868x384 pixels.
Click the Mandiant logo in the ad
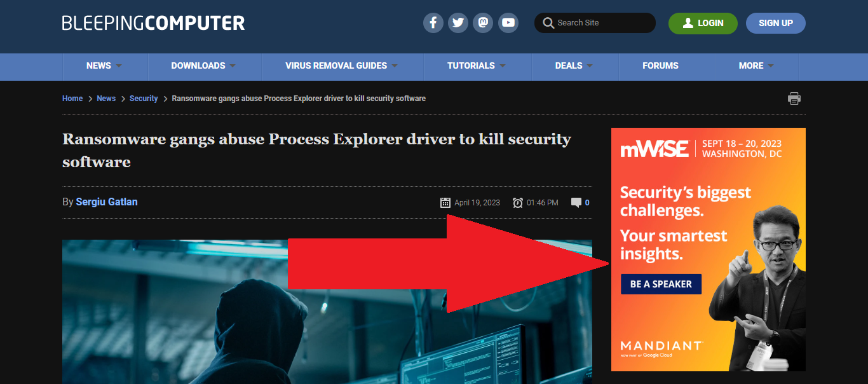coord(661,347)
